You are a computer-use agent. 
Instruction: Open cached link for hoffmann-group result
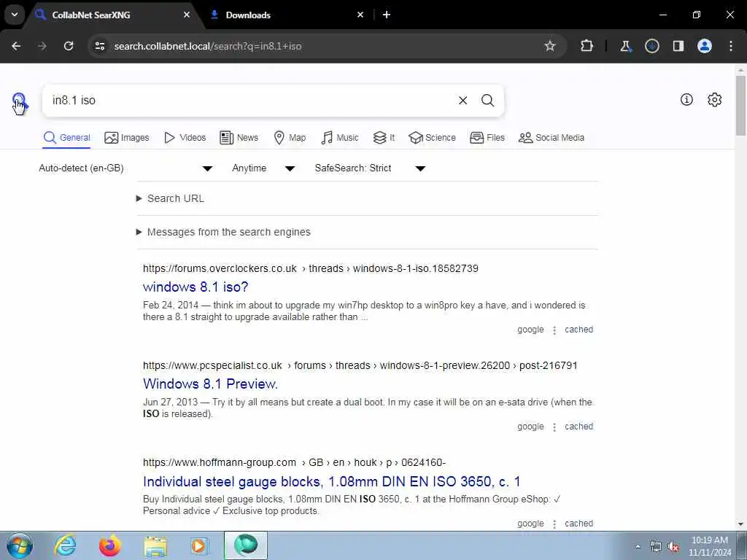[x=578, y=524]
